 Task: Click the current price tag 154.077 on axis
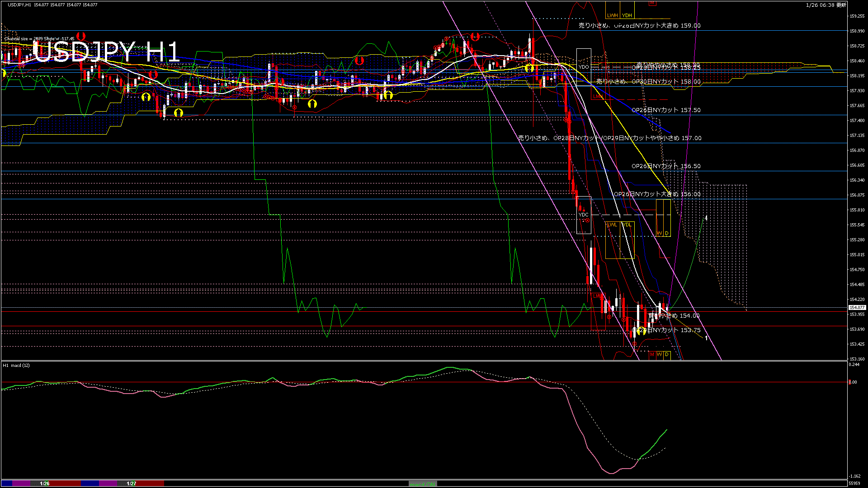click(857, 308)
